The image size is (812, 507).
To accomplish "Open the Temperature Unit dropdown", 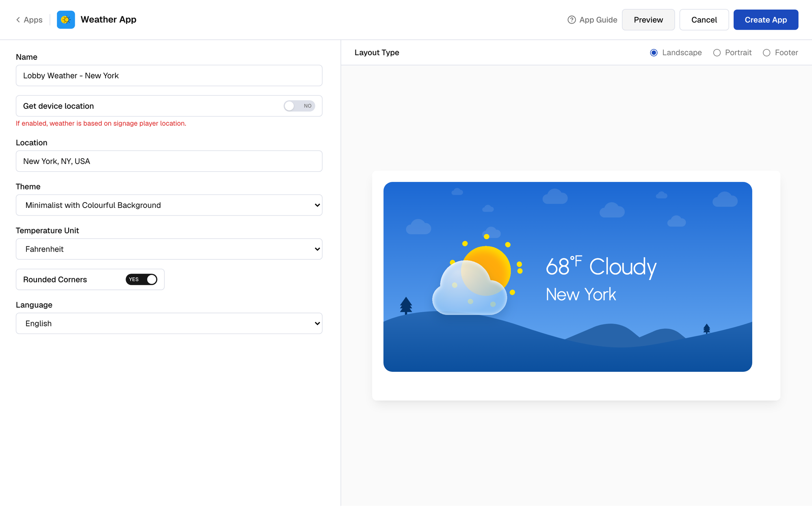I will 169,249.
